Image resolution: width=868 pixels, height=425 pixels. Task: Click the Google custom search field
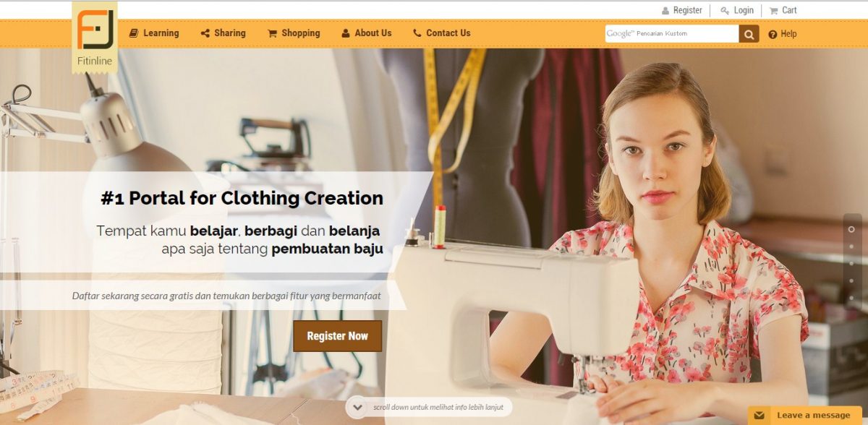672,33
